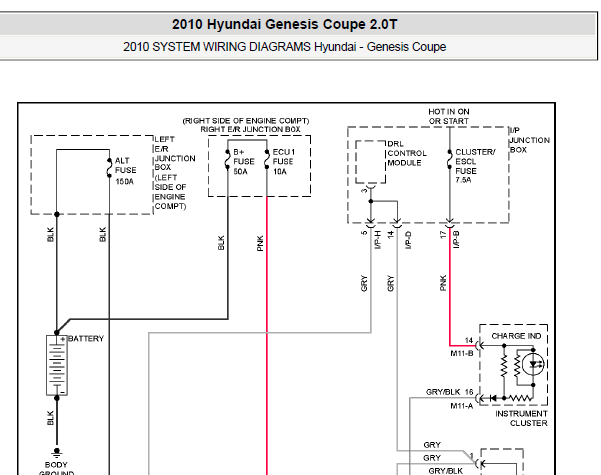This screenshot has width=601, height=475.
Task: Click pin number "17" at I/P-B
Action: pyautogui.click(x=443, y=235)
